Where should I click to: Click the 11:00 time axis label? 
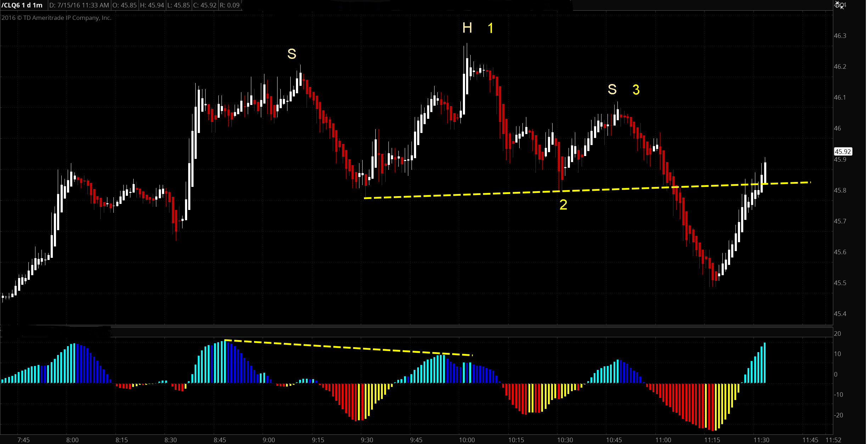(x=663, y=440)
